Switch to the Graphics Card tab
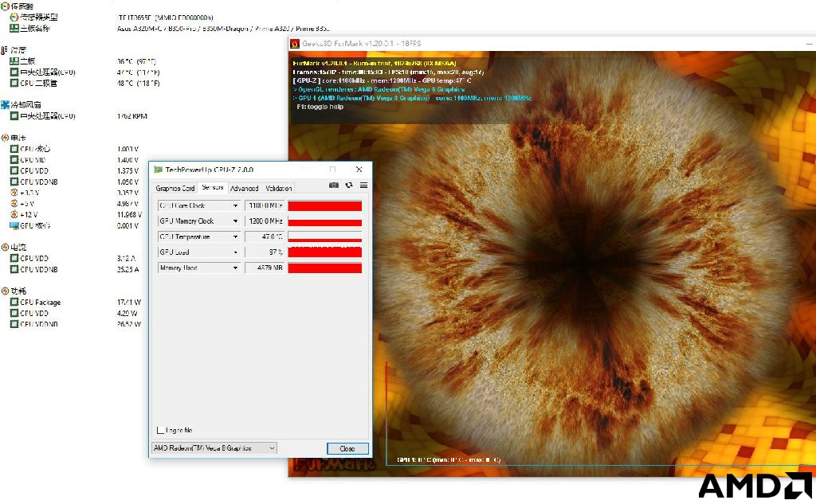 pos(175,188)
